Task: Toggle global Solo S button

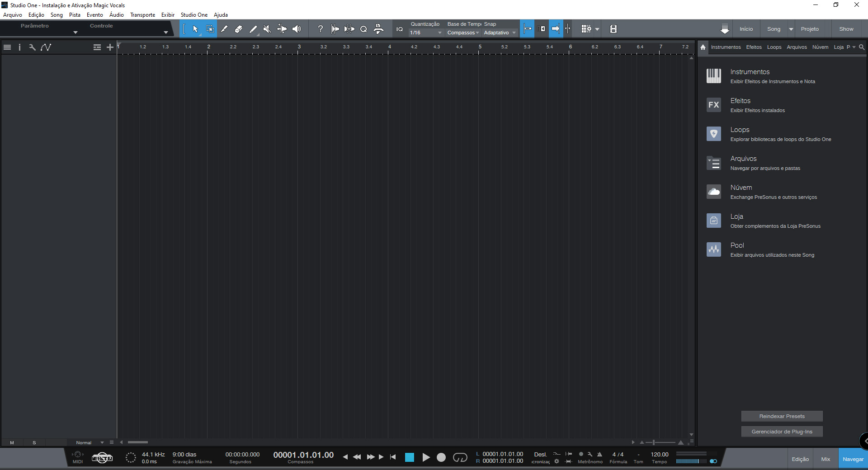Action: tap(34, 442)
